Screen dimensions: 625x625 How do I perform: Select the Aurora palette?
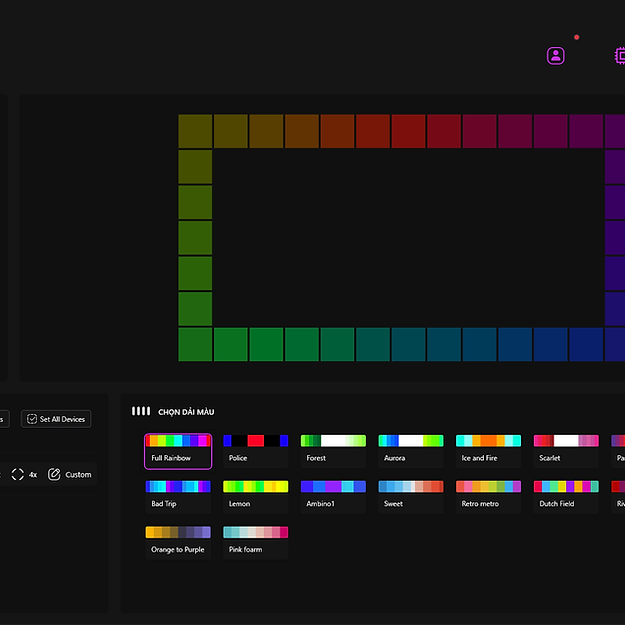pyautogui.click(x=410, y=451)
